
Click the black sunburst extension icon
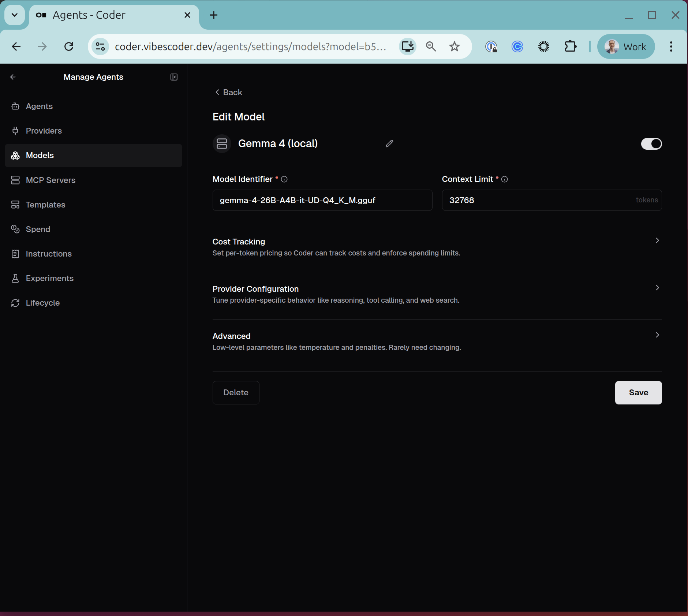coord(544,46)
